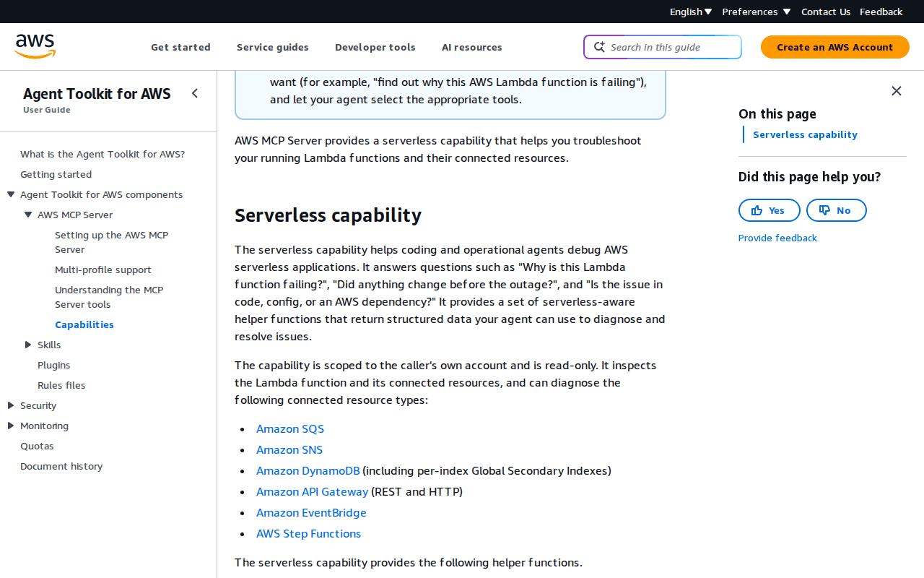
Task: Open Setting up the AWS MCP Server
Action: [112, 242]
